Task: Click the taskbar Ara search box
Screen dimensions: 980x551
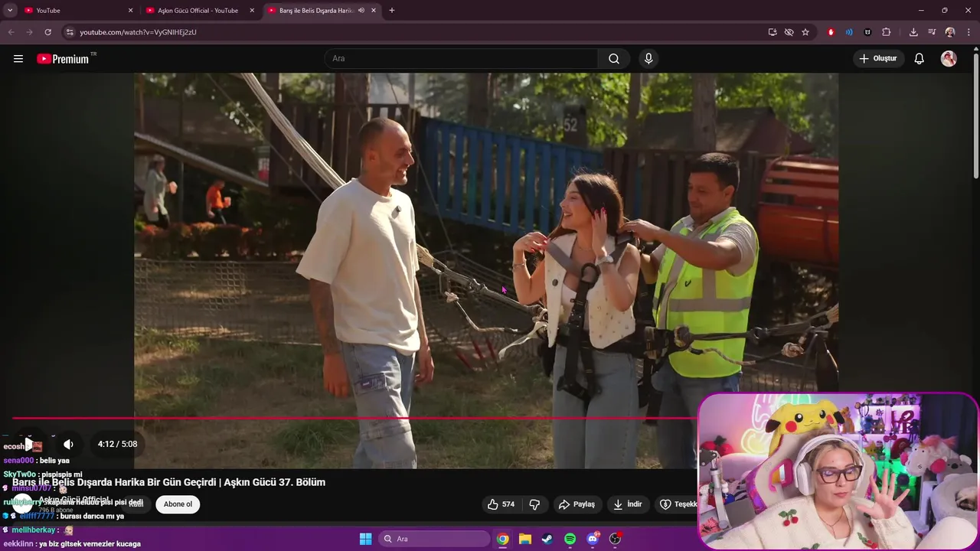Action: click(434, 539)
